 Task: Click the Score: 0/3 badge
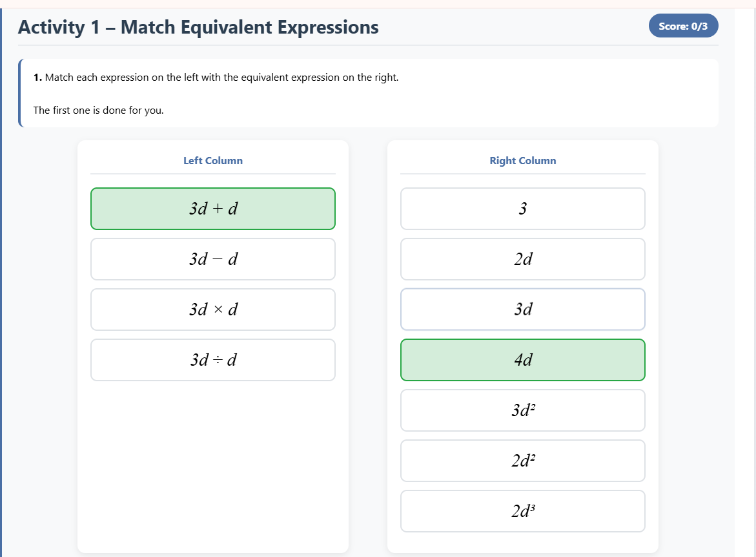683,26
